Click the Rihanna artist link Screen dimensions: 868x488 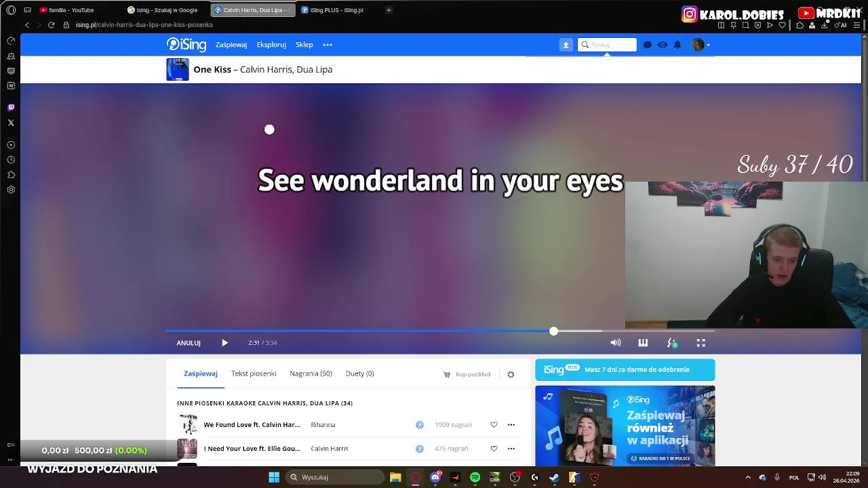coord(323,425)
